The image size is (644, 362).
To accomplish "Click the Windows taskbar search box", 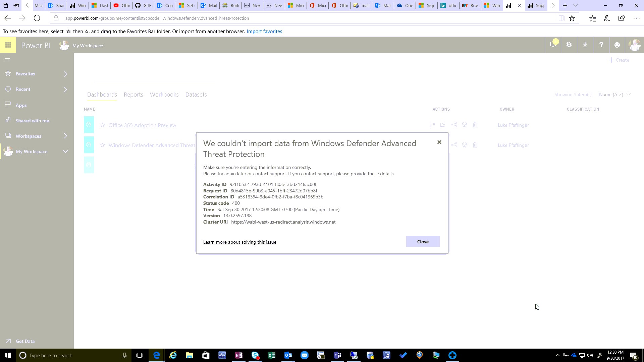I will (73, 355).
